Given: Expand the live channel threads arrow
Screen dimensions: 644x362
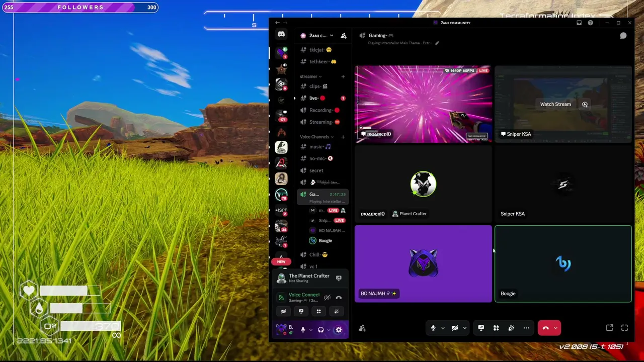Looking at the screenshot, I should click(295, 99).
